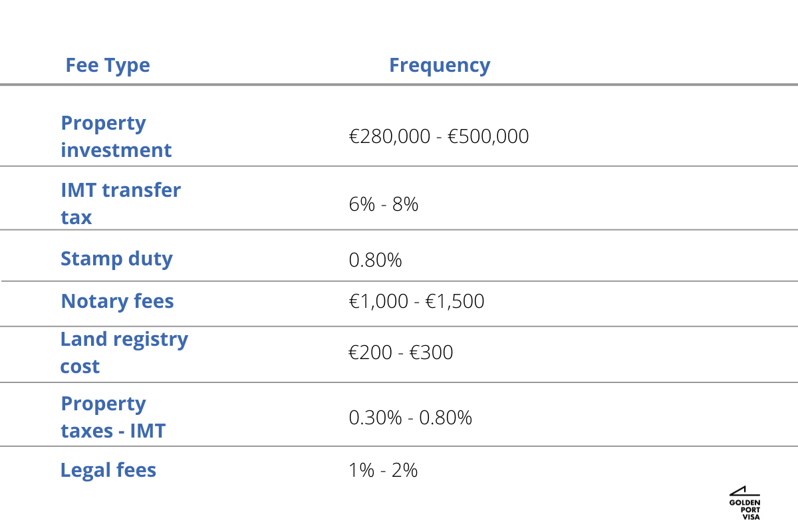This screenshot has width=798, height=532.
Task: Click the 0.30% - 0.80% value
Action: click(410, 418)
